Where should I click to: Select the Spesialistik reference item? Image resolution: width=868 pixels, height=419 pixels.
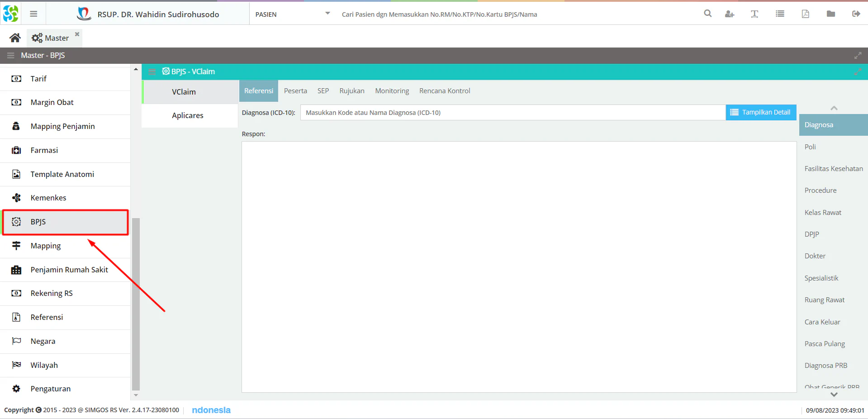(x=833, y=278)
